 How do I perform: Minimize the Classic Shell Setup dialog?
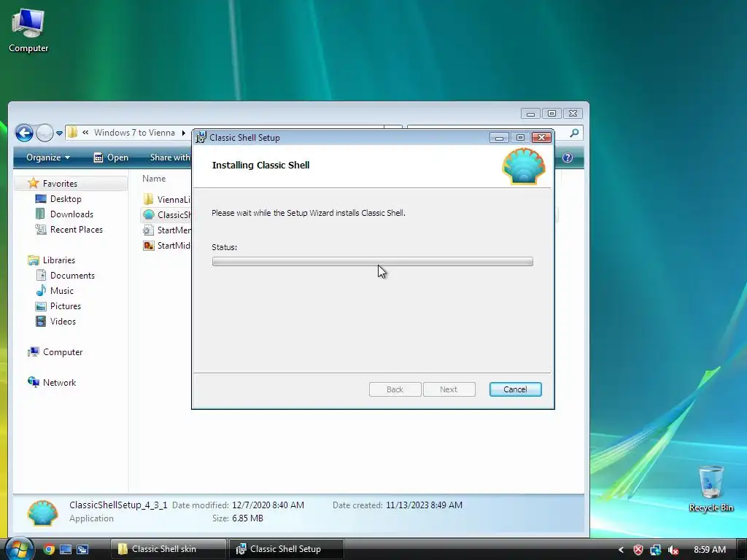(x=499, y=138)
